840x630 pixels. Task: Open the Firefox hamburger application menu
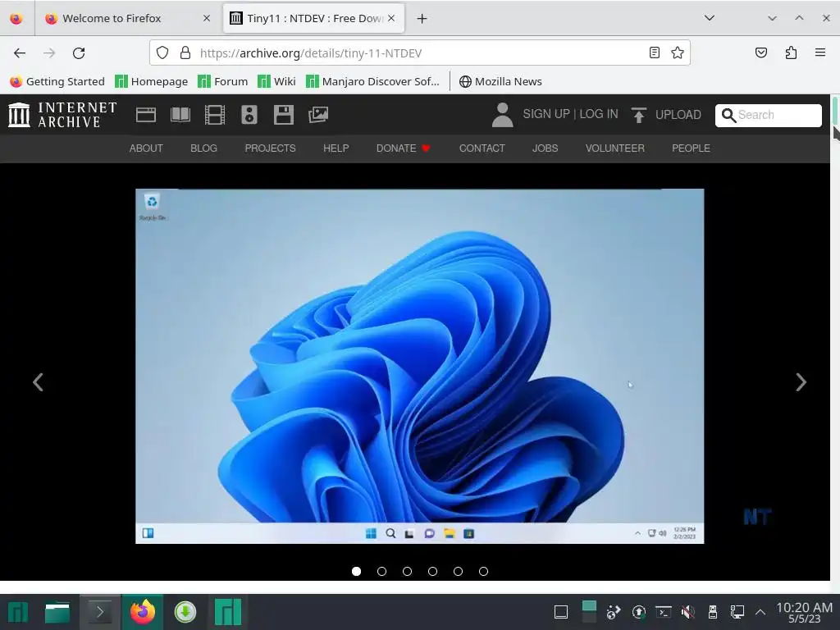[820, 52]
